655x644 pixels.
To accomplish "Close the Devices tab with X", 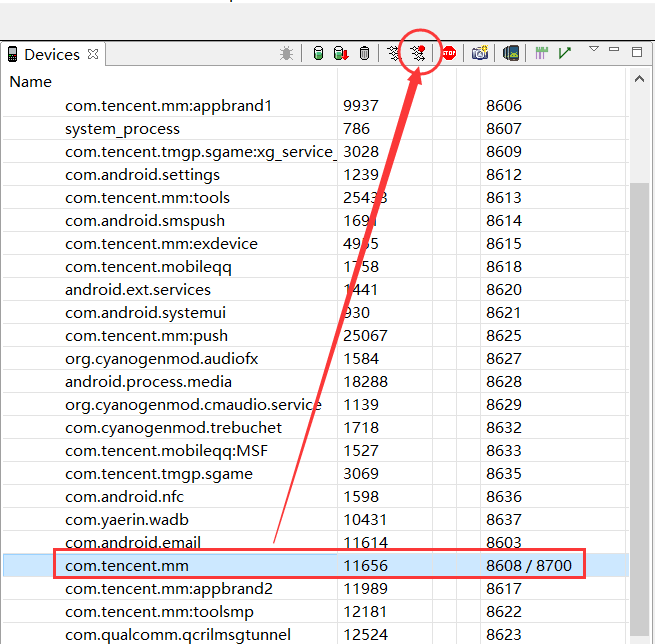I will [93, 54].
